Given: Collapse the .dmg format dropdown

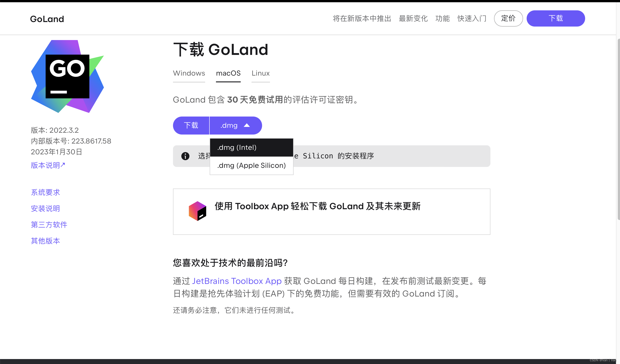Looking at the screenshot, I should pos(236,126).
